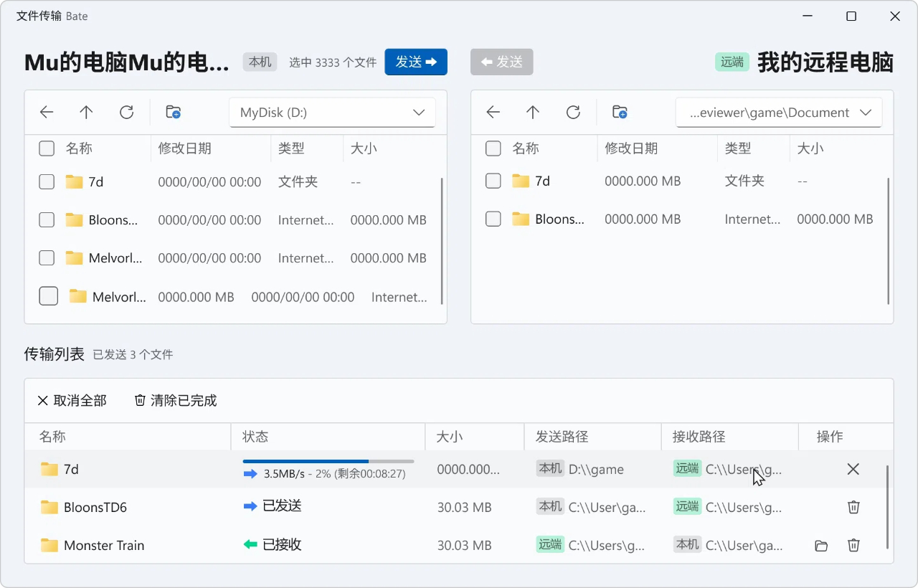Cancel the 7d transfer with the X icon

[x=853, y=469]
